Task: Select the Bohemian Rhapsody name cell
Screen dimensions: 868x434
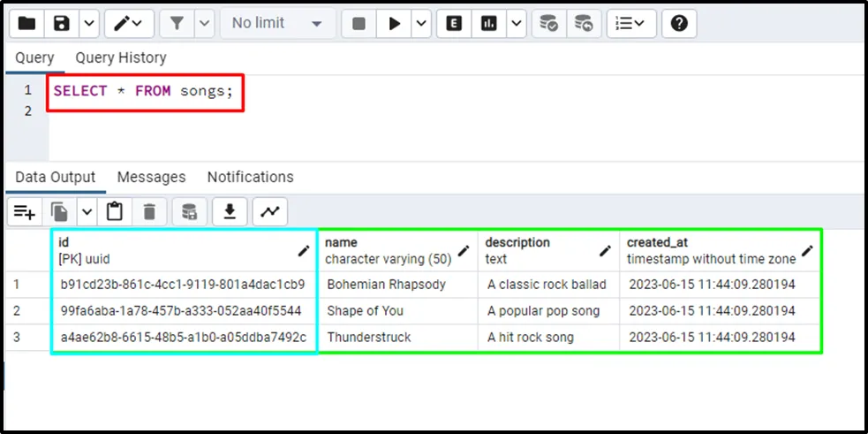Action: 386,285
